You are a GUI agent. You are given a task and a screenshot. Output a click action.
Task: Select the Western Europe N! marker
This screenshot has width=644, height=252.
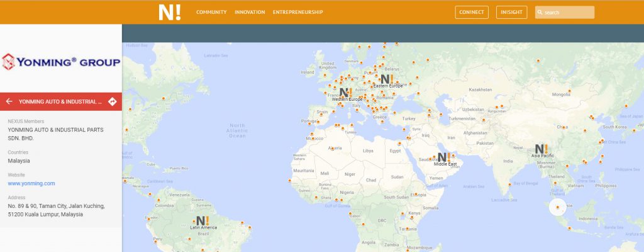[345, 93]
